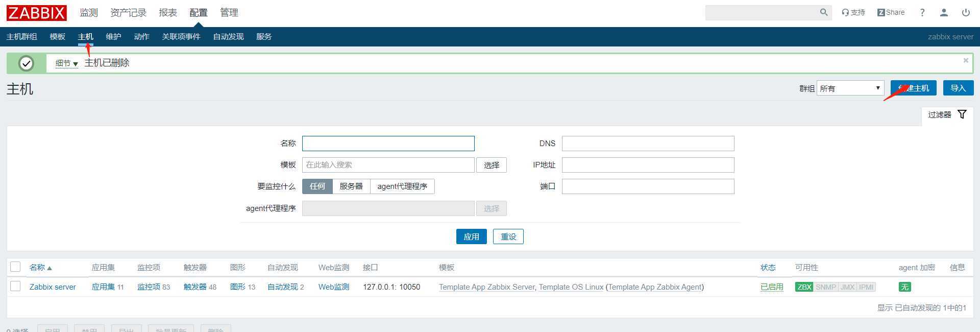
Task: Open 触发器 link for Zabbix server
Action: [x=195, y=287]
